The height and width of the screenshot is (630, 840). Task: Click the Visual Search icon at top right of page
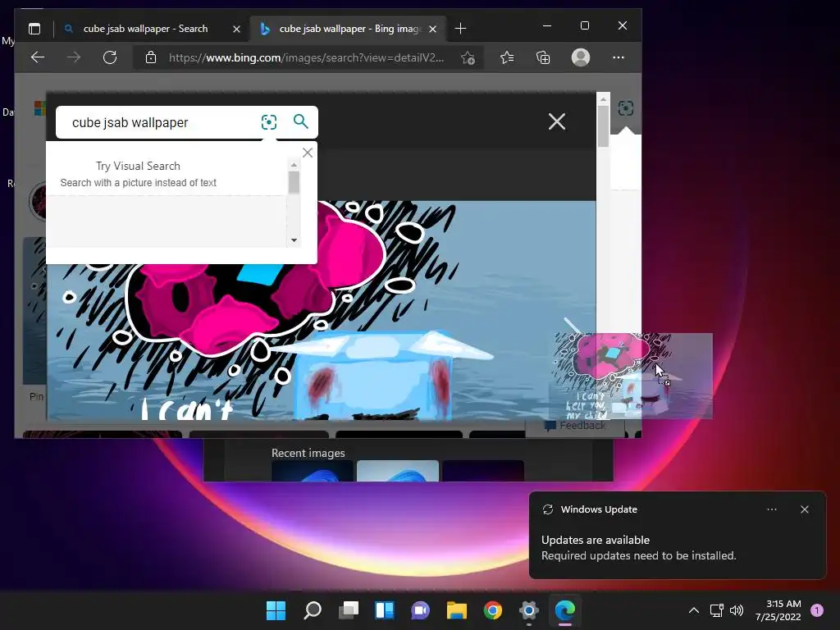pos(626,109)
